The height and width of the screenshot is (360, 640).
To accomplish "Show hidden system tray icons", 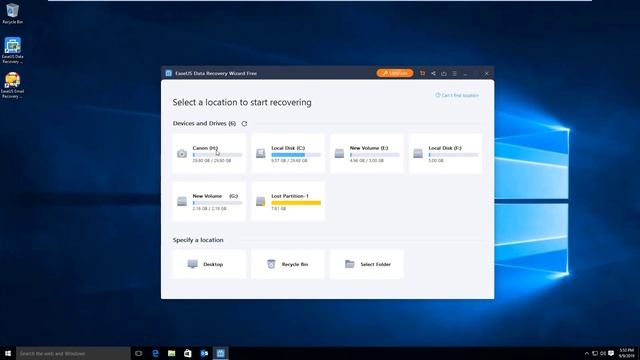I will 587,353.
